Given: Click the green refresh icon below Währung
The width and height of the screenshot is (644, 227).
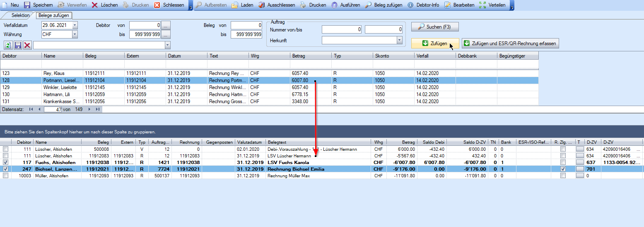Looking at the screenshot, I should click(8, 45).
